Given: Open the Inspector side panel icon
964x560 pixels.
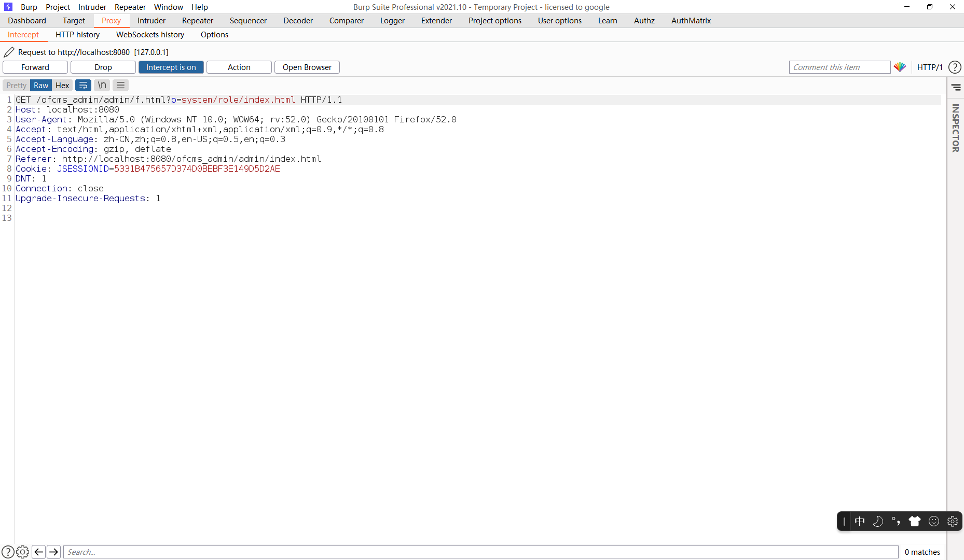Looking at the screenshot, I should [956, 87].
